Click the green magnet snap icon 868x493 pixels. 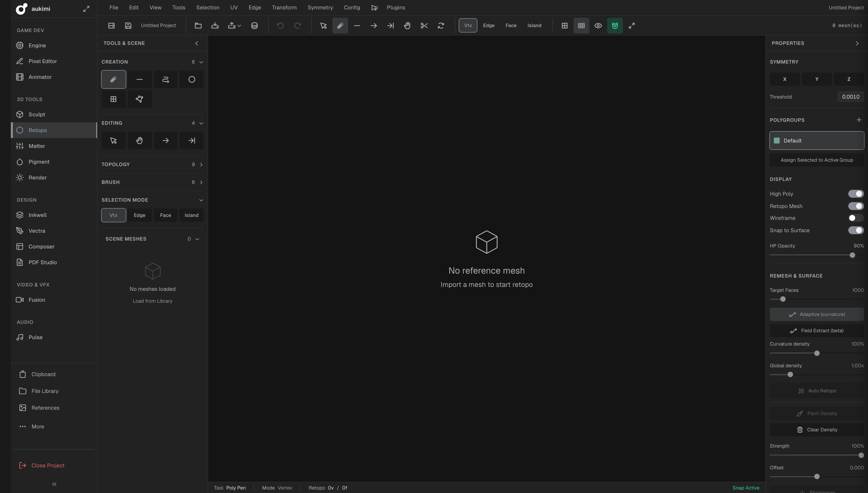(615, 25)
